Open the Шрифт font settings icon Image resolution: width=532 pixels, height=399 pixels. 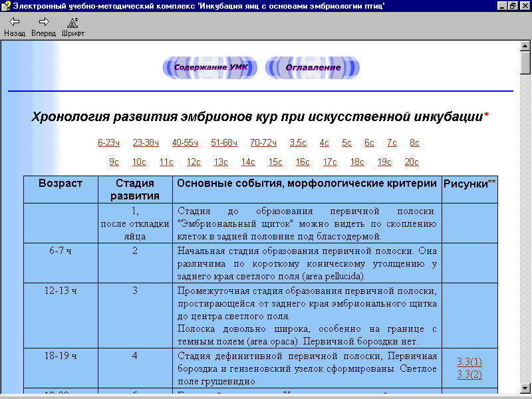click(73, 22)
